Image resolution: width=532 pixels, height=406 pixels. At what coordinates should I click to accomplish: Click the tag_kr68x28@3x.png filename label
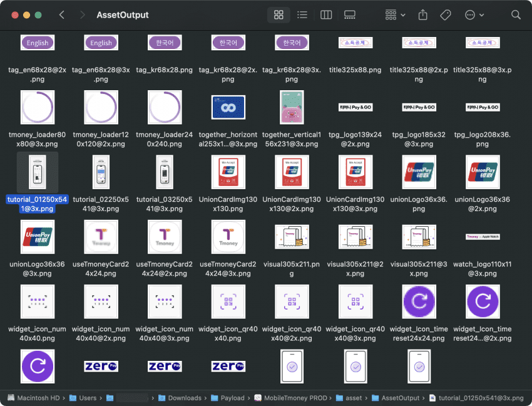pyautogui.click(x=292, y=75)
